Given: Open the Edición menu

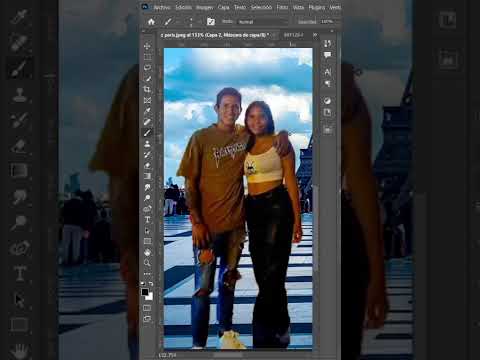Looking at the screenshot, I should [183, 7].
